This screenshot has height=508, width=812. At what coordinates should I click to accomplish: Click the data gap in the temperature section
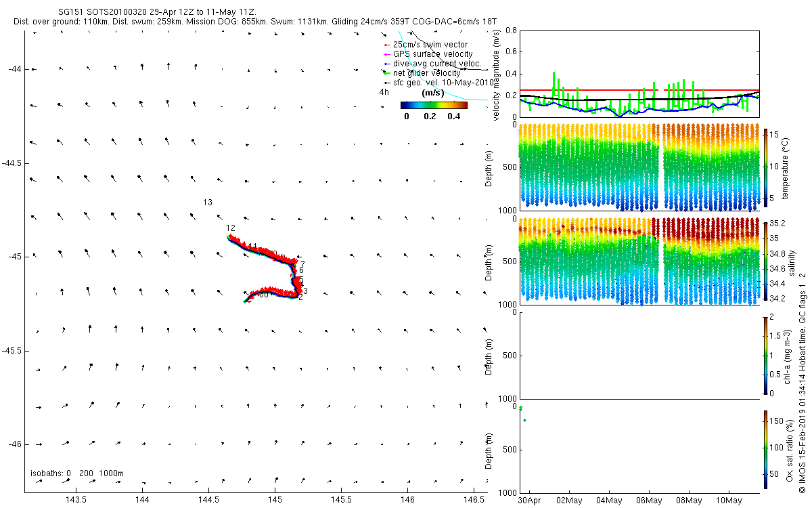[661, 167]
